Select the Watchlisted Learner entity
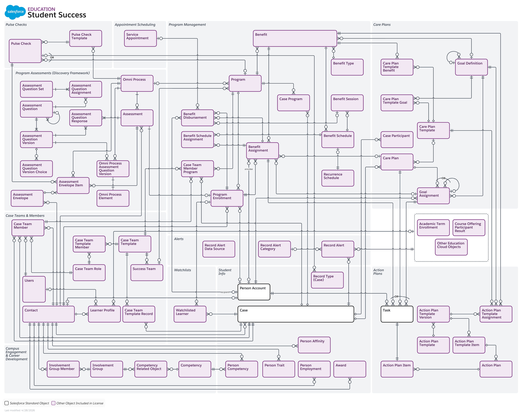The image size is (522, 420). coord(190,314)
